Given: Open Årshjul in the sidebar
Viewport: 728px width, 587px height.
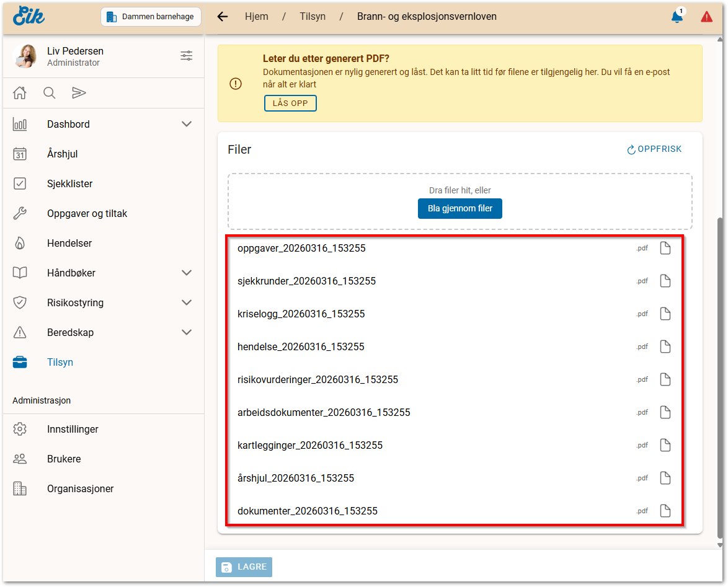Looking at the screenshot, I should tap(62, 154).
